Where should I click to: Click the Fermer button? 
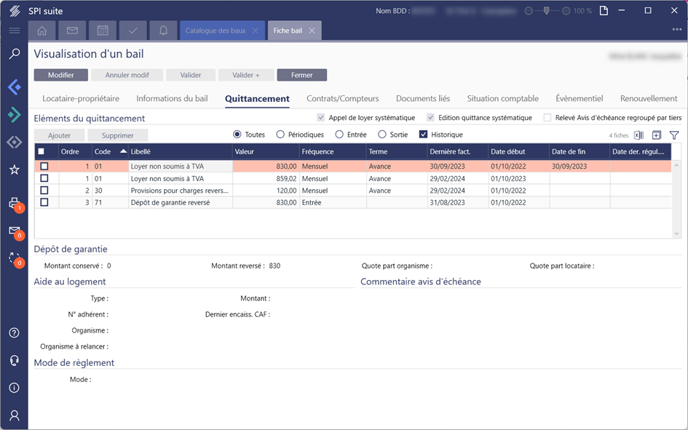[302, 75]
